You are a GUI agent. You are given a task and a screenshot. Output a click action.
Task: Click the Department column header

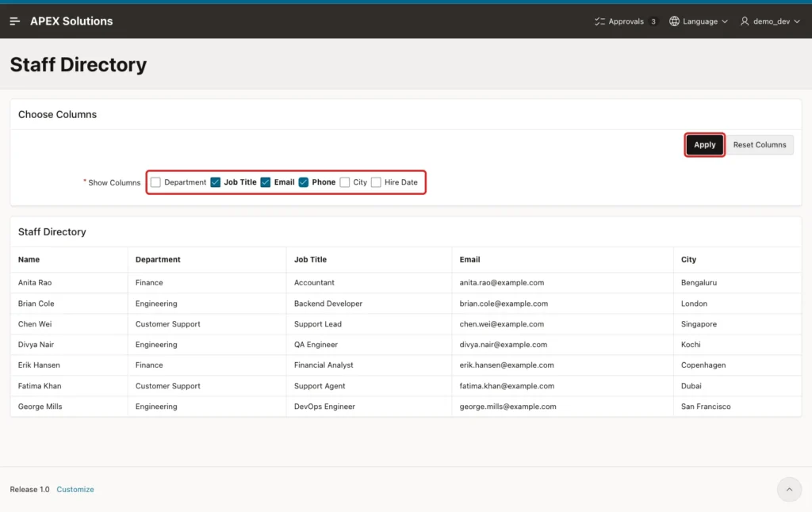[207, 259]
